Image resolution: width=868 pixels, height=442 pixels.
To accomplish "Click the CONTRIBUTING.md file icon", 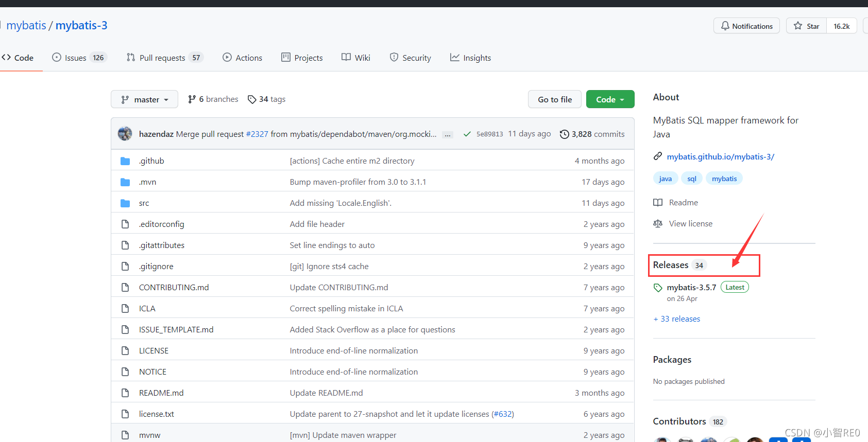I will [125, 288].
